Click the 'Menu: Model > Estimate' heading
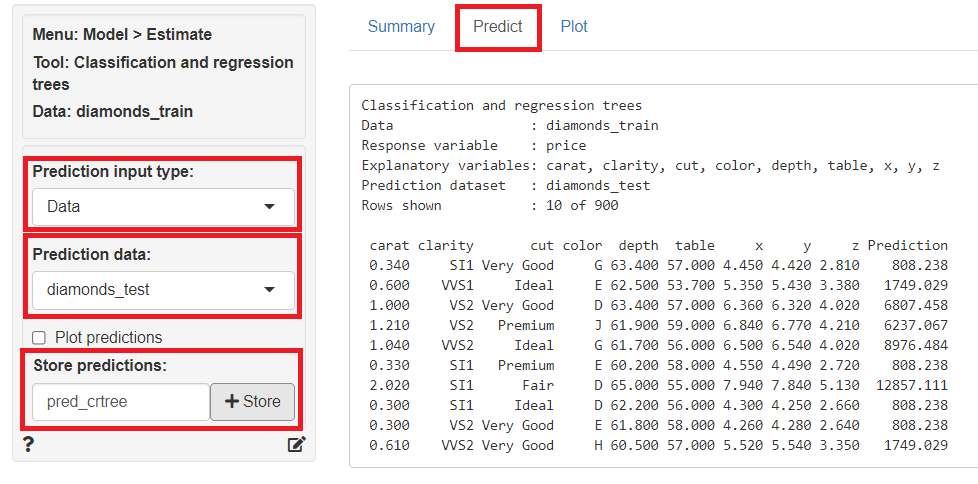The height and width of the screenshot is (484, 978). [x=122, y=35]
